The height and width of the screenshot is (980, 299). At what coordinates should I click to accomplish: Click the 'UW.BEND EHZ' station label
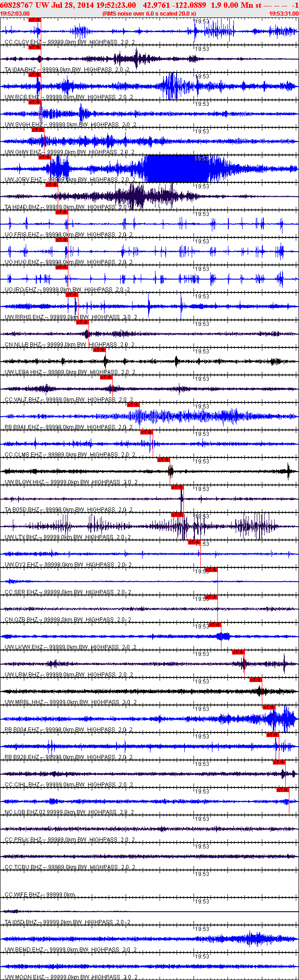(x=24, y=950)
